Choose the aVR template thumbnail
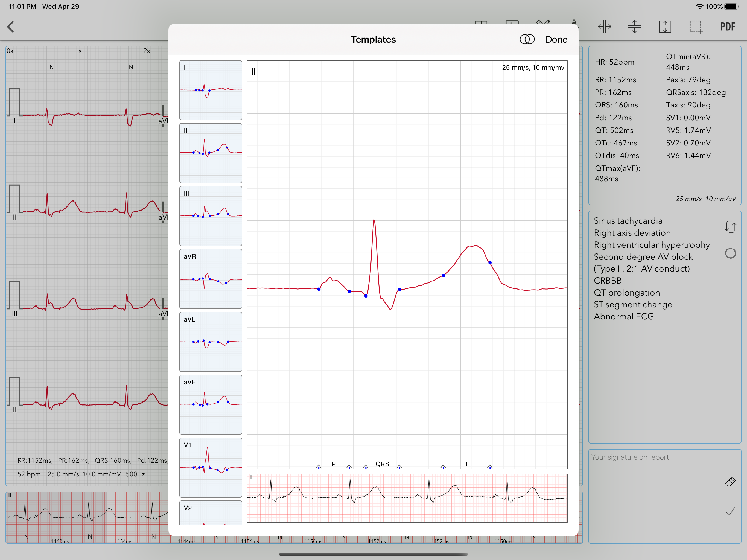This screenshot has width=747, height=560. [x=211, y=279]
